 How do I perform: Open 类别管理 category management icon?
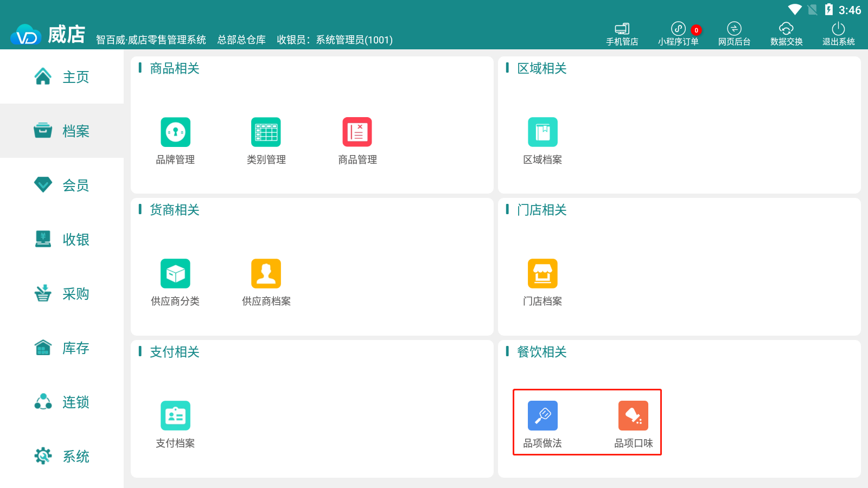[x=266, y=132]
